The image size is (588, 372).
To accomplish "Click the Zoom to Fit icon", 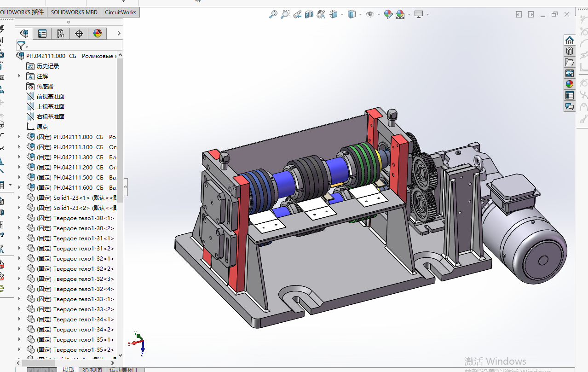I will pyautogui.click(x=273, y=14).
